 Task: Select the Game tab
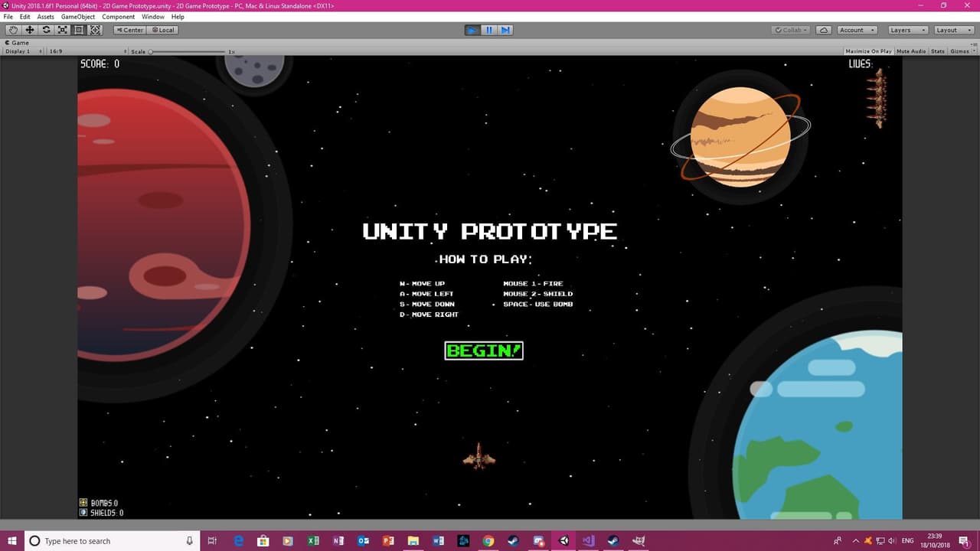tap(17, 43)
